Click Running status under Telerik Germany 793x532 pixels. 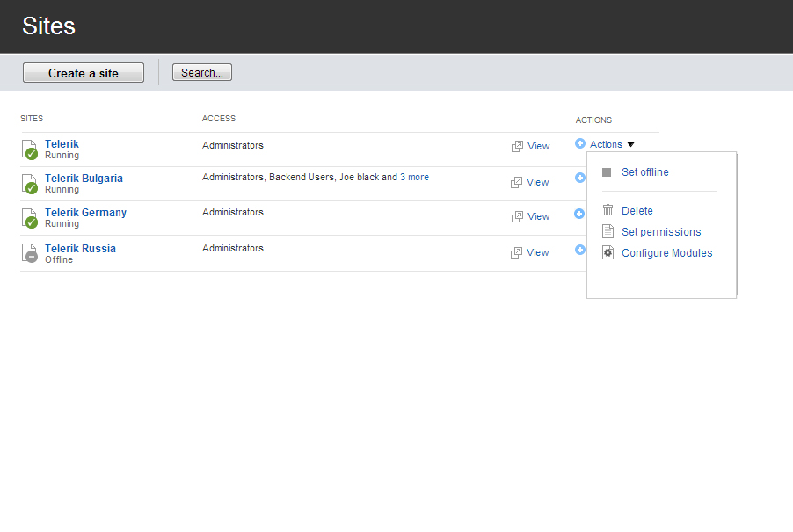point(62,223)
